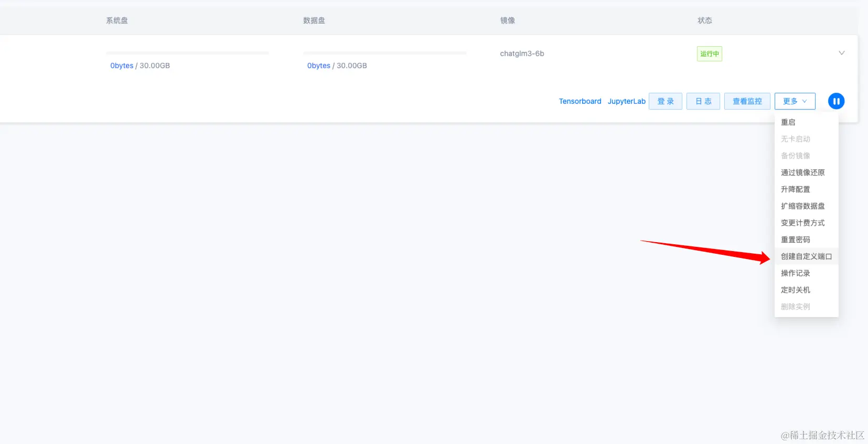The width and height of the screenshot is (868, 444).
Task: Click 创建自定义端口 menu item
Action: [807, 256]
